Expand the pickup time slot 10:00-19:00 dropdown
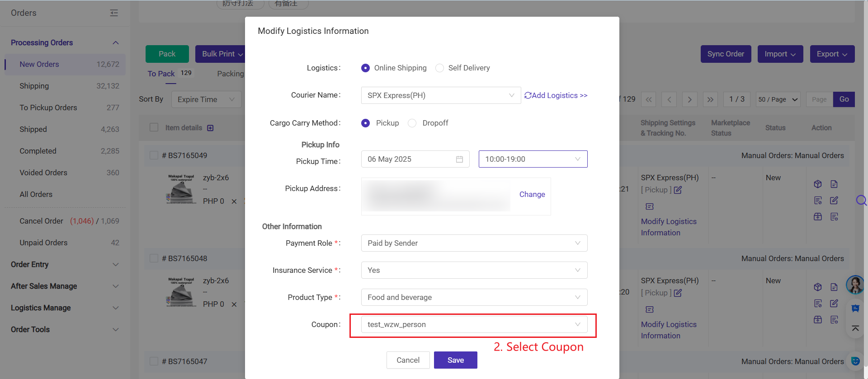 pyautogui.click(x=533, y=159)
